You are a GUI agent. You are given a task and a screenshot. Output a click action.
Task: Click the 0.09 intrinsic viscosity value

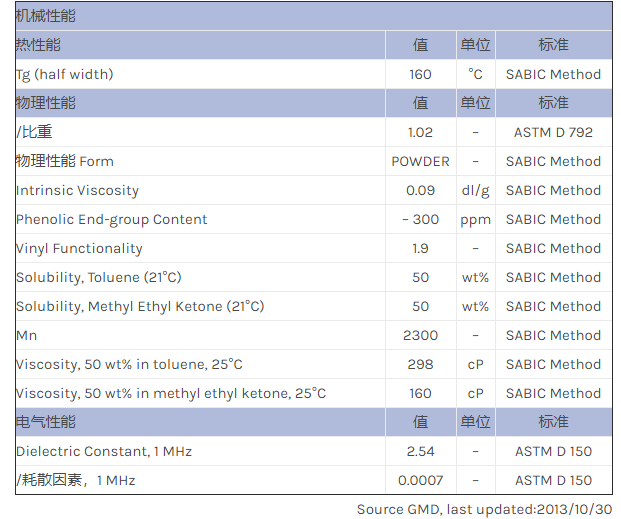[420, 190]
